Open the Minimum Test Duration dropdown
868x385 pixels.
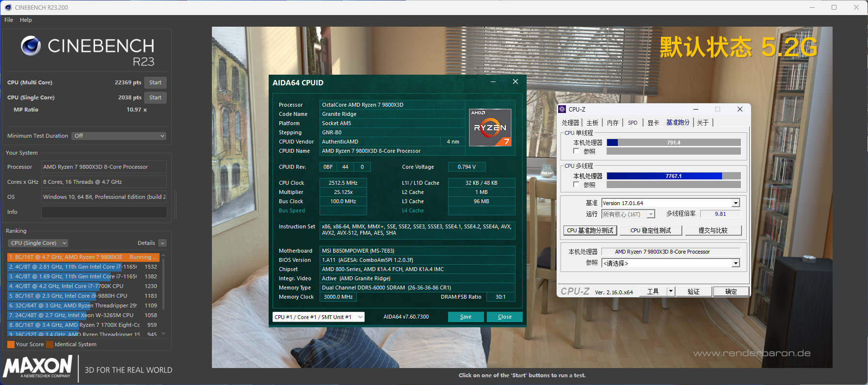pos(119,136)
